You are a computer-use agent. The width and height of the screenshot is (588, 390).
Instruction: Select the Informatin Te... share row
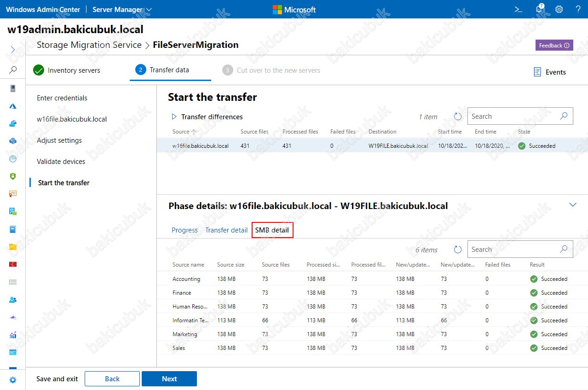(x=372, y=320)
